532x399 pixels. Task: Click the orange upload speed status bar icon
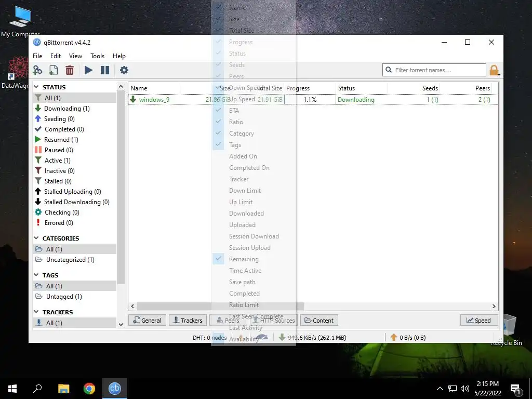click(394, 337)
